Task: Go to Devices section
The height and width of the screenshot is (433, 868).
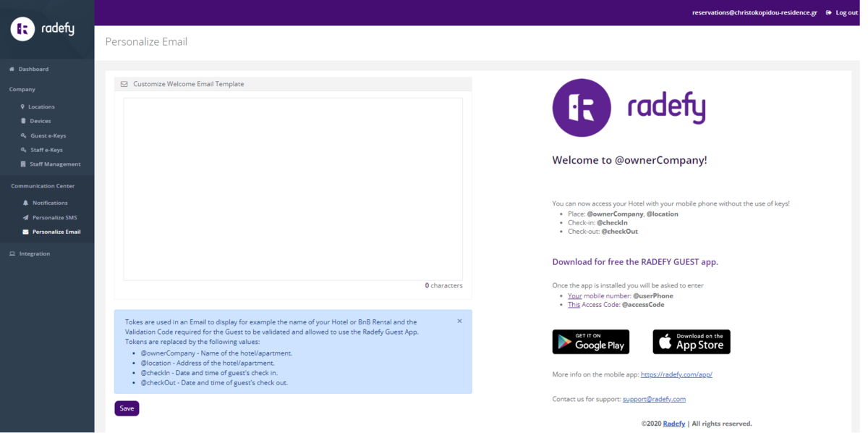Action: tap(41, 121)
